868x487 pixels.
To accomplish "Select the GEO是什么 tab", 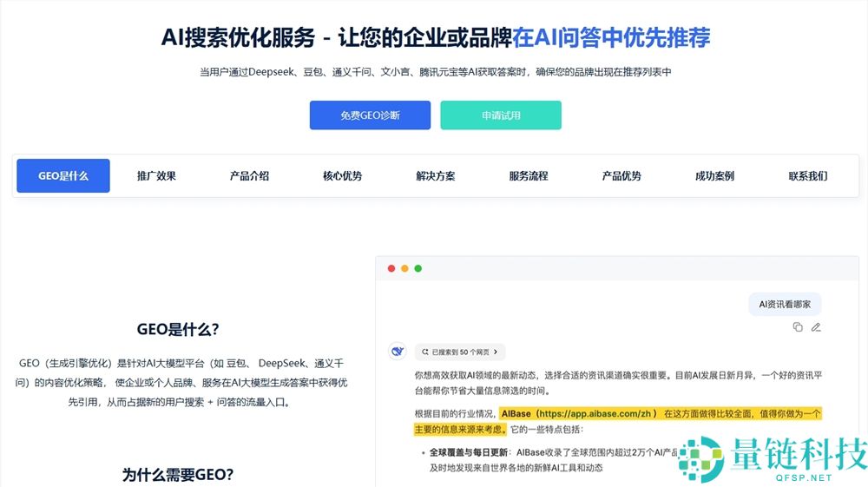I will (63, 175).
